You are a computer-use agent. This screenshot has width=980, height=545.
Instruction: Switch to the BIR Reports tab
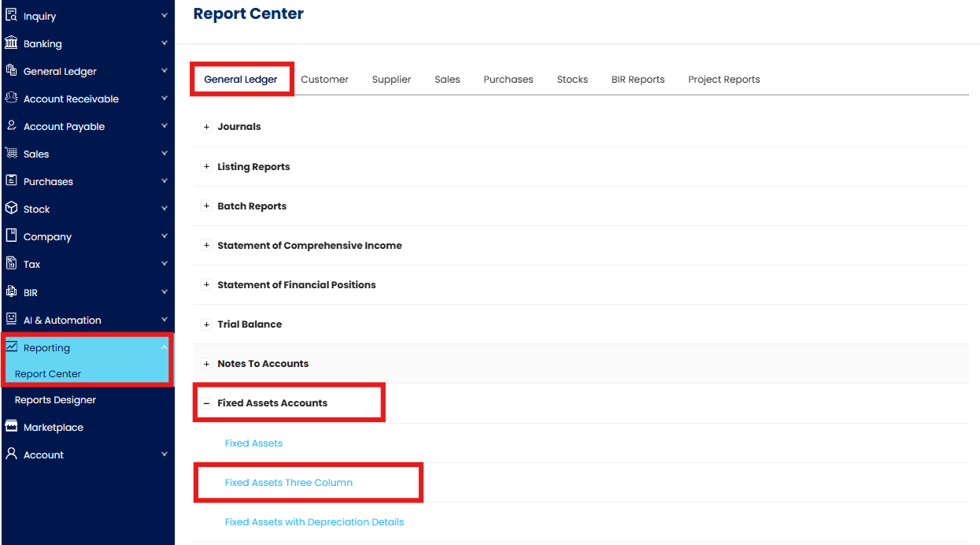[x=638, y=79]
